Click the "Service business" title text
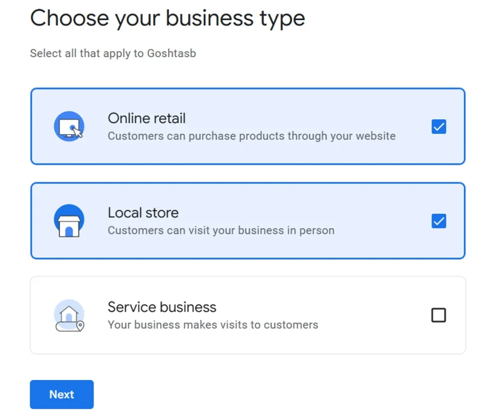The width and height of the screenshot is (504, 420). coord(162,307)
